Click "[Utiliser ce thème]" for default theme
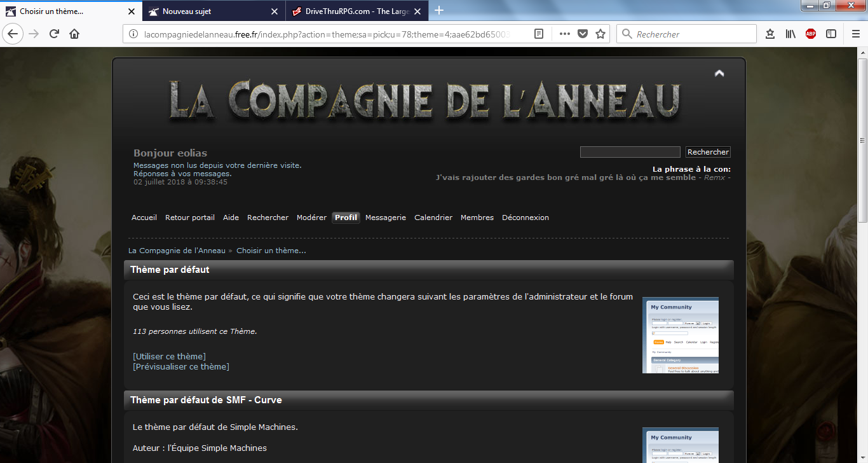This screenshot has height=463, width=868. tap(170, 356)
